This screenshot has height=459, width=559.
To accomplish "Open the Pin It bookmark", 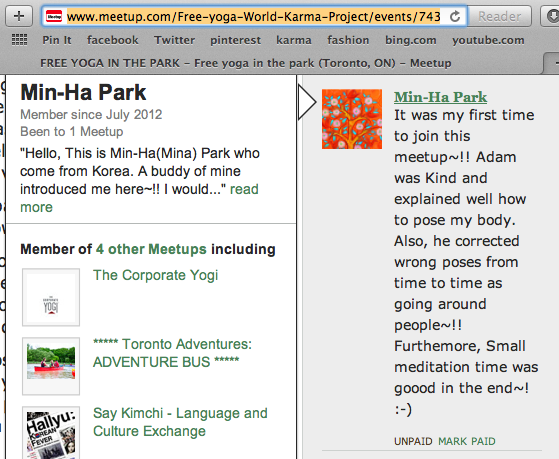I will click(x=57, y=40).
